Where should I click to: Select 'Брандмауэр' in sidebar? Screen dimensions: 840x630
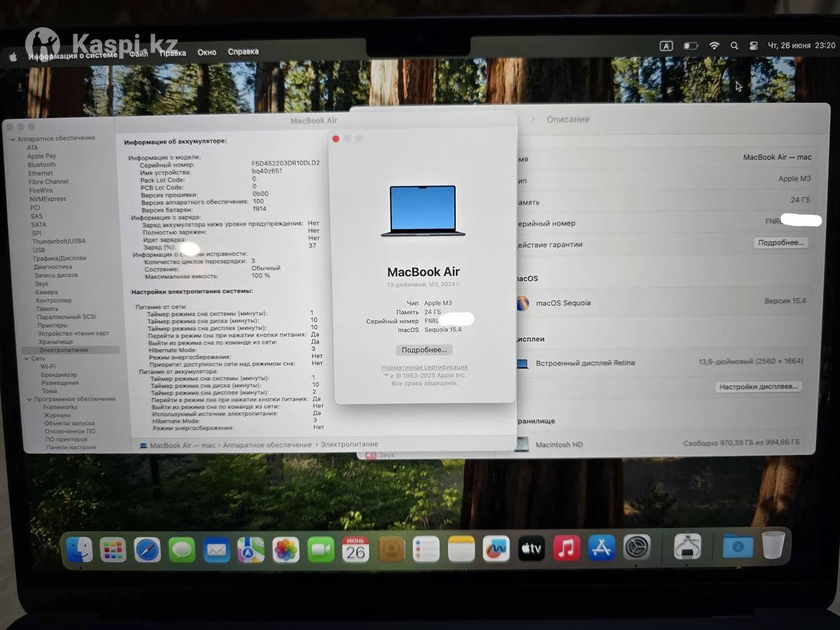[x=59, y=375]
